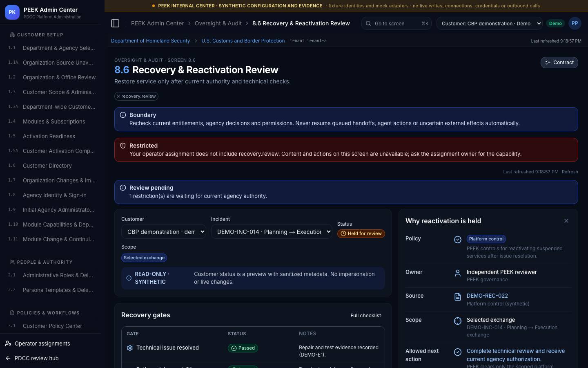Image resolution: width=588 pixels, height=368 pixels.
Task: Click the Passed status for Technical issue resolved
Action: click(243, 348)
